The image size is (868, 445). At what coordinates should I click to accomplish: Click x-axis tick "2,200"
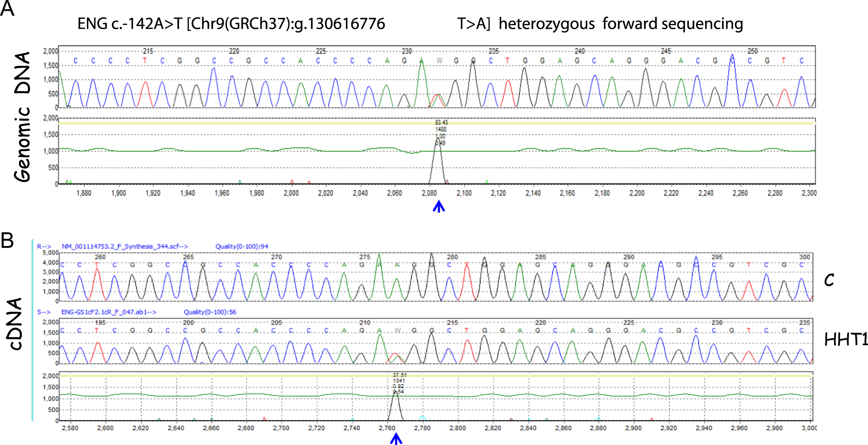coord(637,193)
